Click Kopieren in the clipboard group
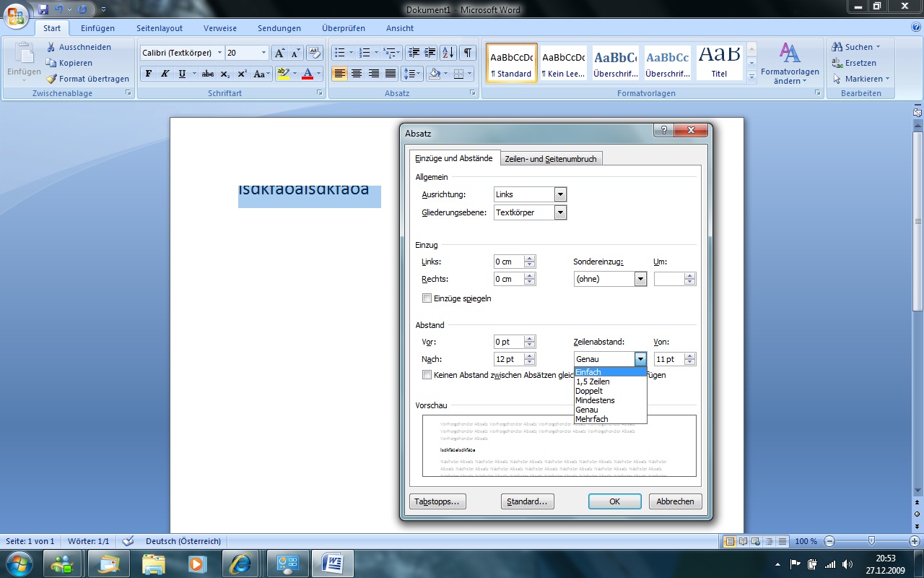Image resolution: width=924 pixels, height=578 pixels. point(69,63)
